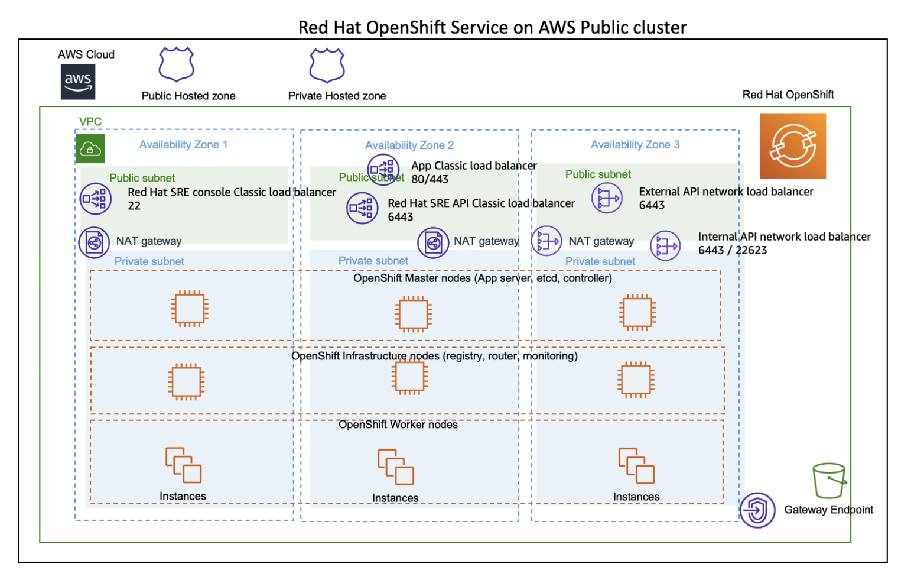Click the Private Hosted zone label
The image size is (924, 583).
pos(337,96)
